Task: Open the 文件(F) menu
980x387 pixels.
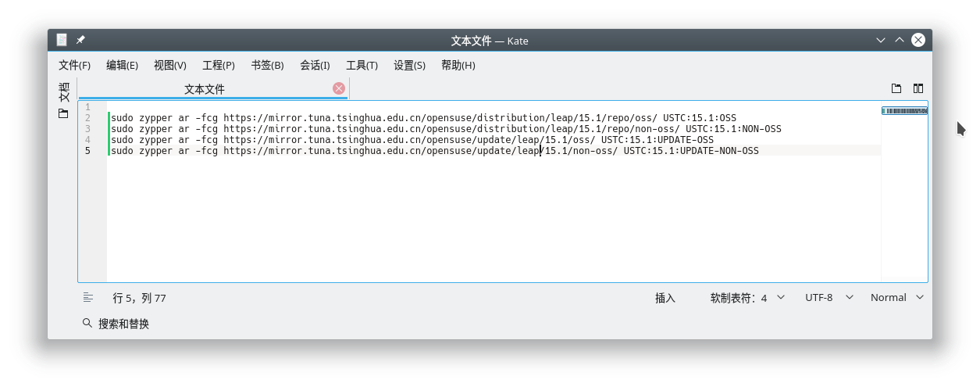Action: point(75,65)
